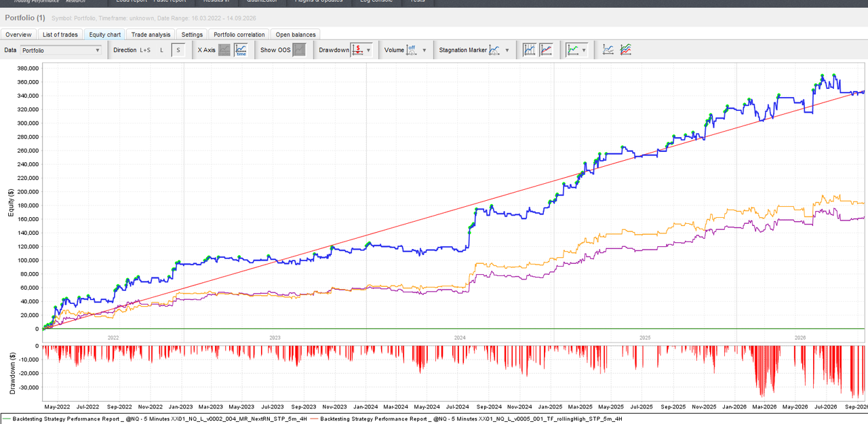The width and height of the screenshot is (868, 424).
Task: Switch to the Settings tab
Action: tap(192, 35)
